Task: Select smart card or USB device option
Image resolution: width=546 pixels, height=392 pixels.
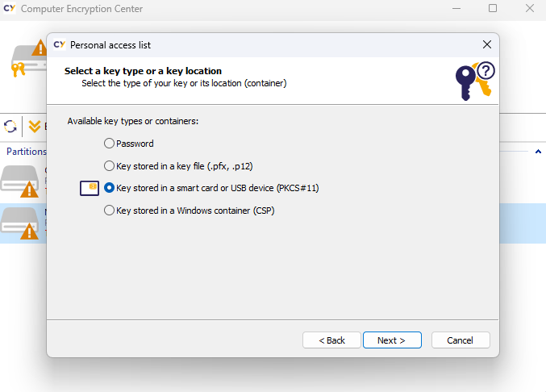Action: (110, 188)
